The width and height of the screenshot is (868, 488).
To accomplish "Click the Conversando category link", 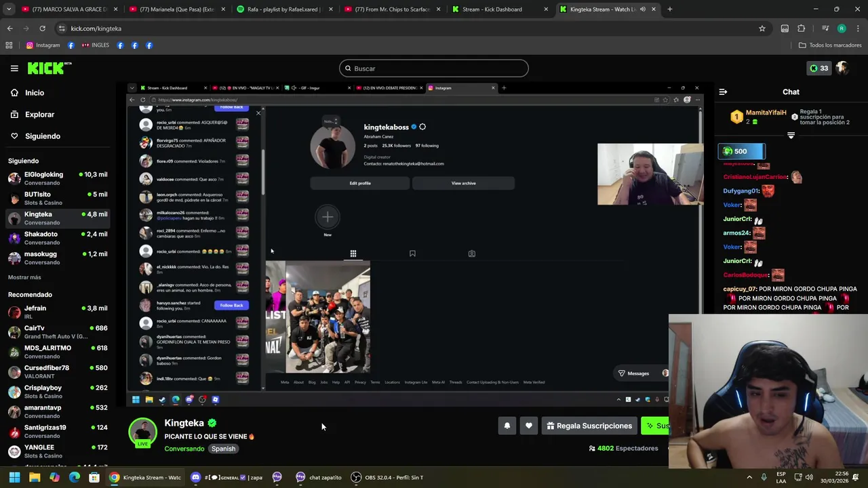I will click(x=184, y=449).
